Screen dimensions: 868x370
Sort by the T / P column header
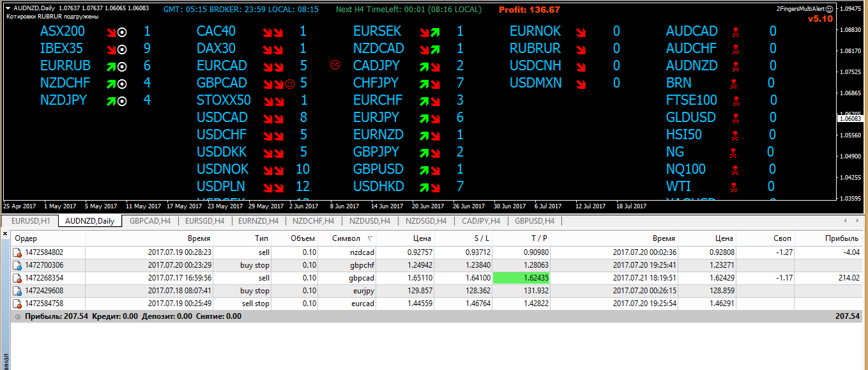pyautogui.click(x=522, y=238)
